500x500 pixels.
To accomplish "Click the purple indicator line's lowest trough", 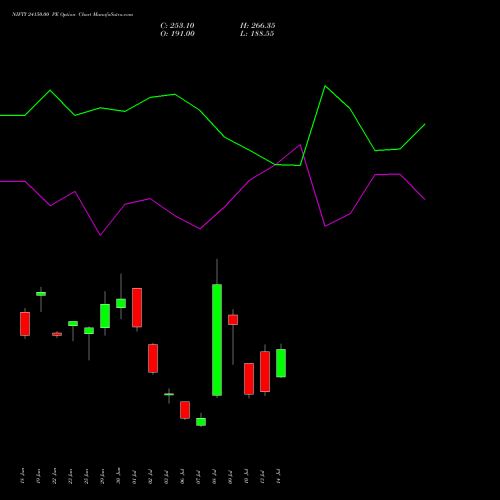I will (x=100, y=235).
